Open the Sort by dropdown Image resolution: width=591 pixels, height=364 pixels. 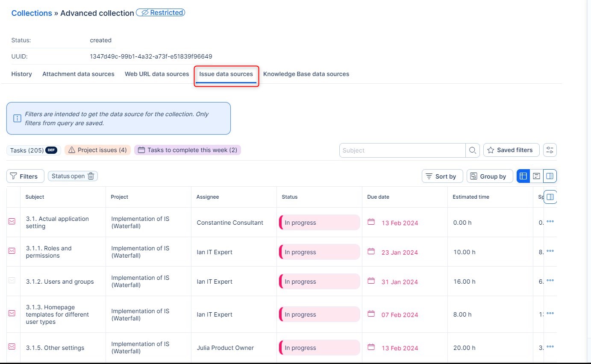[x=442, y=176]
